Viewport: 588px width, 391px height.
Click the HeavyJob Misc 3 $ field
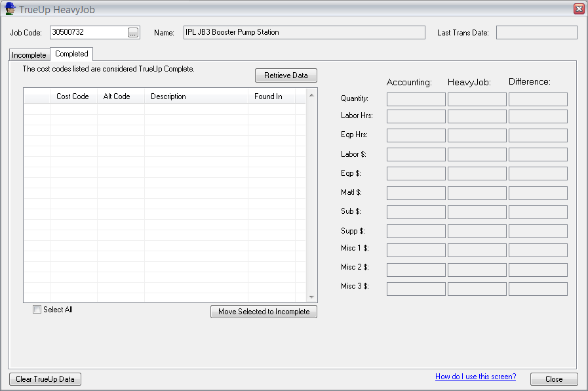[477, 289]
